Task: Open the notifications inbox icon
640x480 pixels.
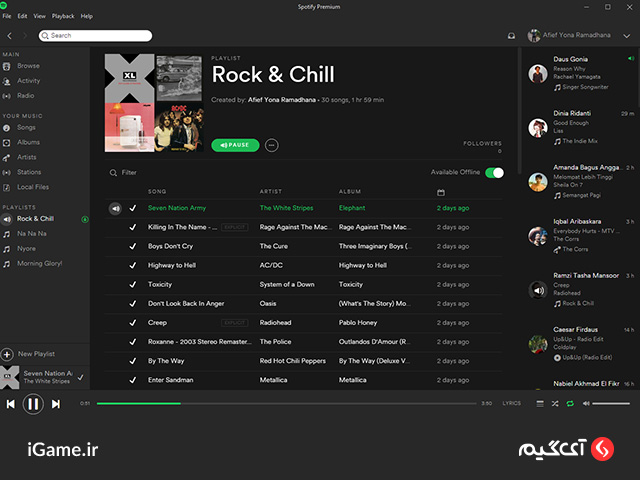Action: tap(511, 36)
